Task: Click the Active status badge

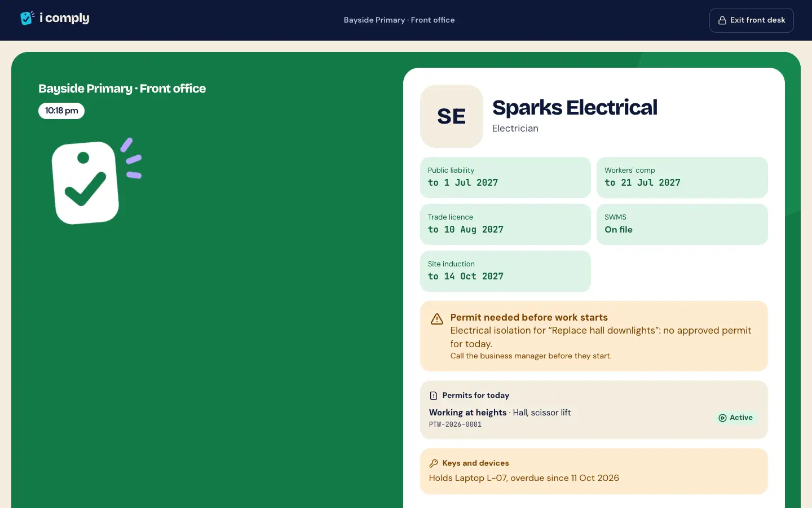Action: pyautogui.click(x=736, y=418)
